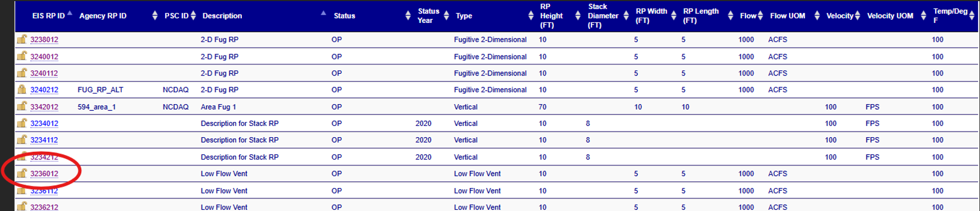The image size is (980, 211).
Task: Open release point 3342012 link
Action: (x=44, y=107)
